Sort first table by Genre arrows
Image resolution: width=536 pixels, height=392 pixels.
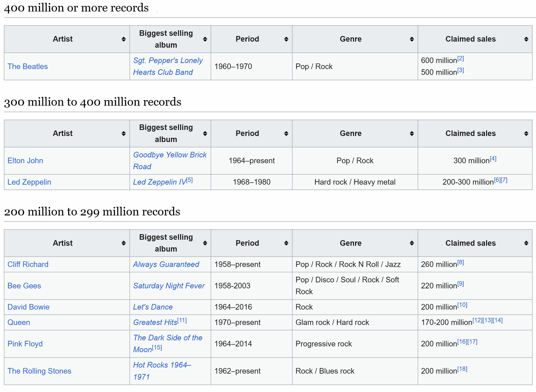[412, 39]
